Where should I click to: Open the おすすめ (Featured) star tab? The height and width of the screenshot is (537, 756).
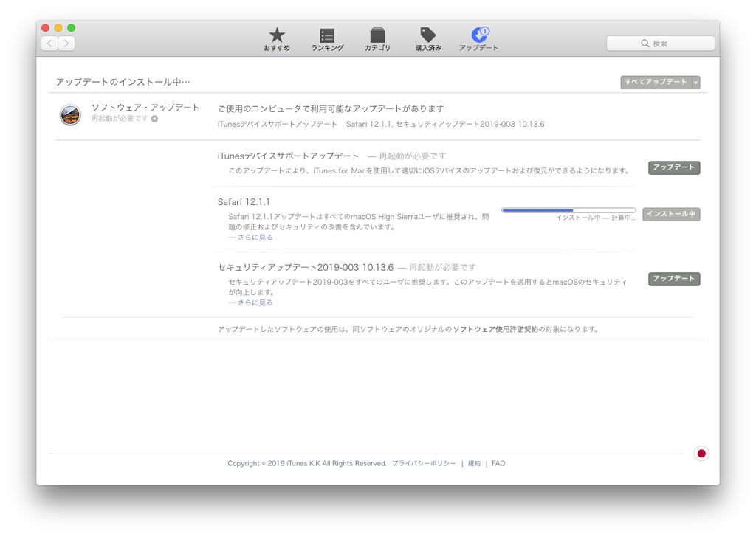(x=277, y=39)
